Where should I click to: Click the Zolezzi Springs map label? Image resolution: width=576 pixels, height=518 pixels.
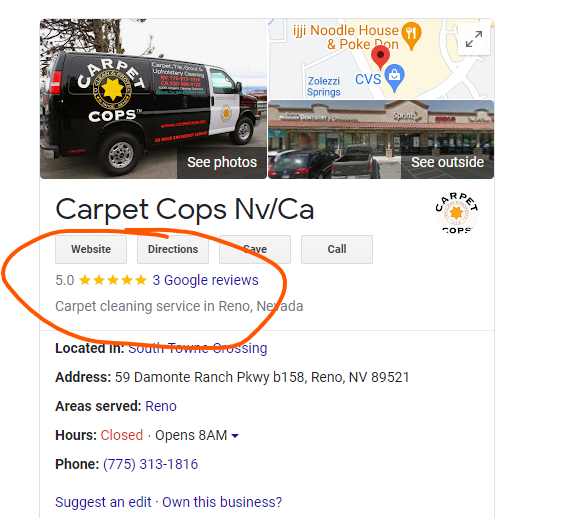[324, 86]
